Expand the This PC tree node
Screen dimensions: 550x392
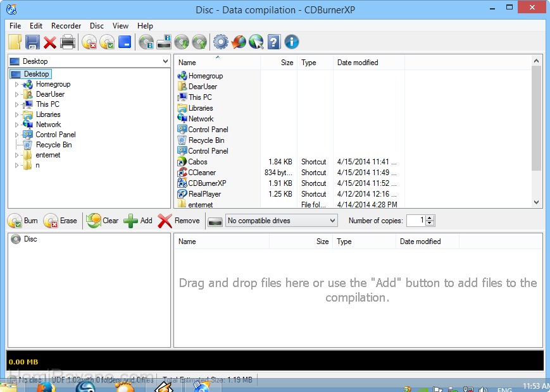[16, 105]
